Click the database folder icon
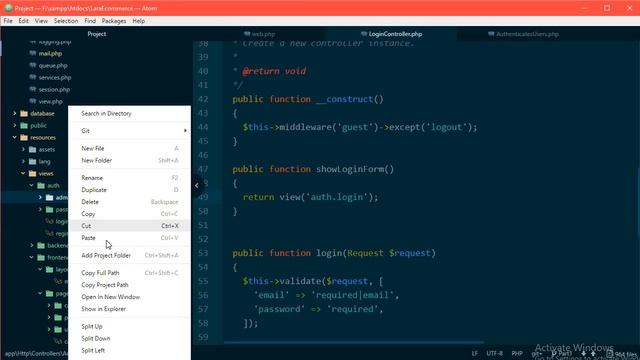 24,113
